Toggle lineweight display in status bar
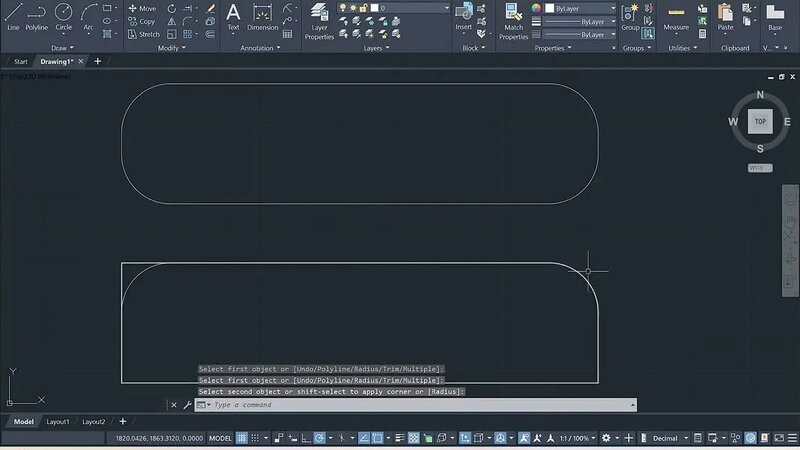The width and height of the screenshot is (800, 450). point(399,438)
